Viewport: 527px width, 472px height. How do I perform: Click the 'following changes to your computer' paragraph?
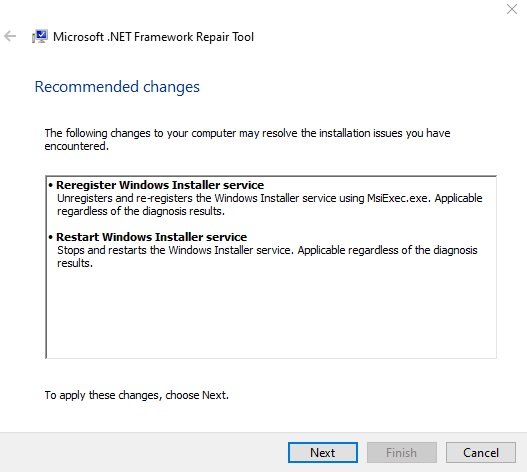[247, 140]
